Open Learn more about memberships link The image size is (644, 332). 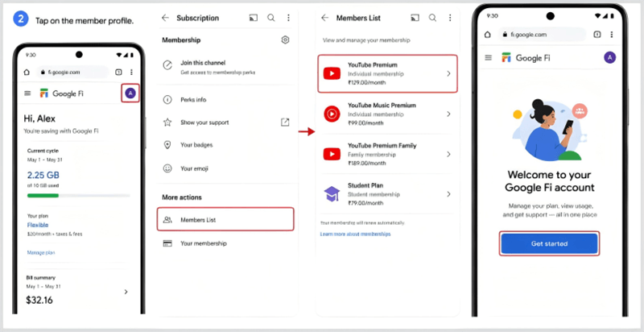(x=355, y=234)
